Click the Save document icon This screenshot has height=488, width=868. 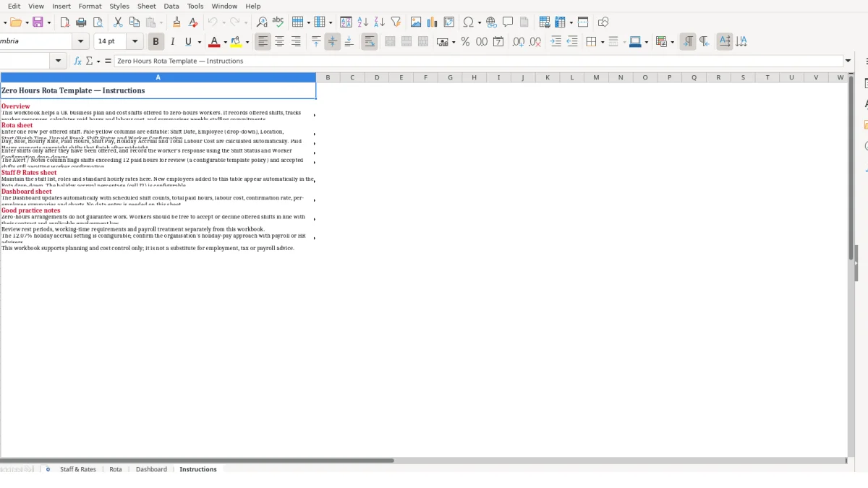pyautogui.click(x=38, y=22)
